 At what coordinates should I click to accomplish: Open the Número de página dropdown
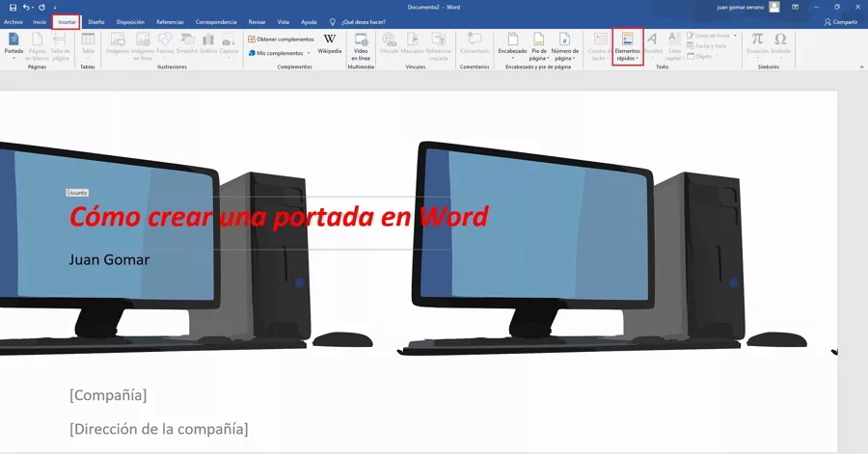(x=564, y=46)
